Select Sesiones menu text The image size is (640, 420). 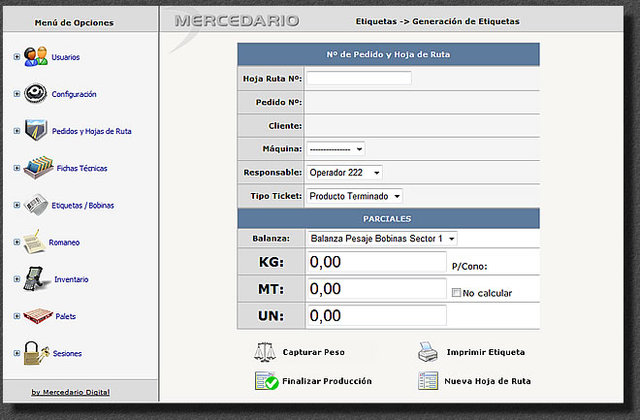(67, 353)
